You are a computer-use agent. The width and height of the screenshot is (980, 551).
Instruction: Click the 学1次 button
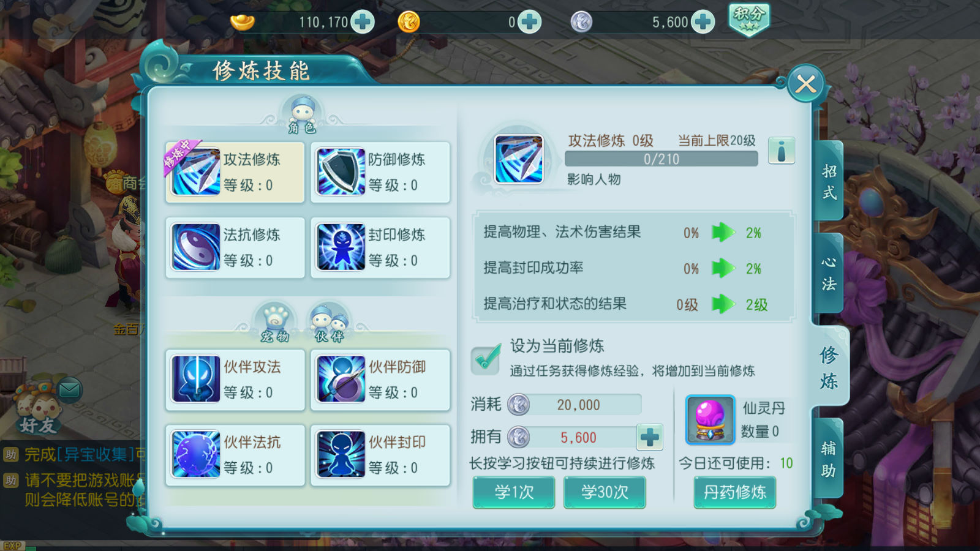(514, 492)
